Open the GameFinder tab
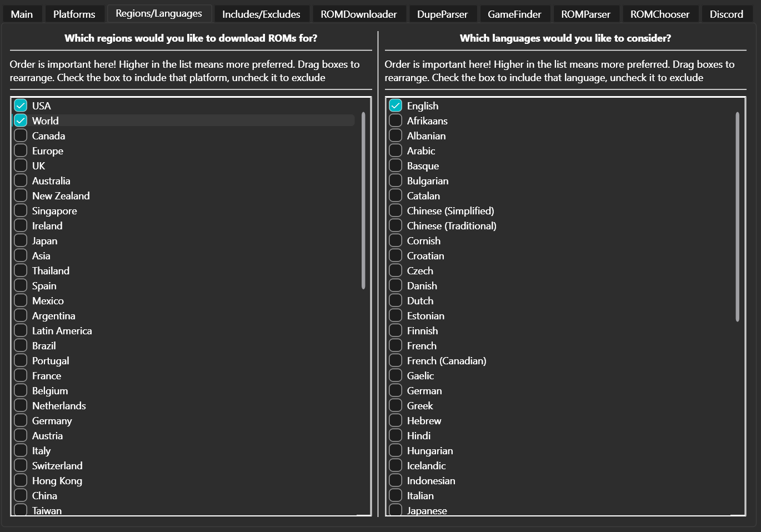This screenshot has width=761, height=532. 514,14
